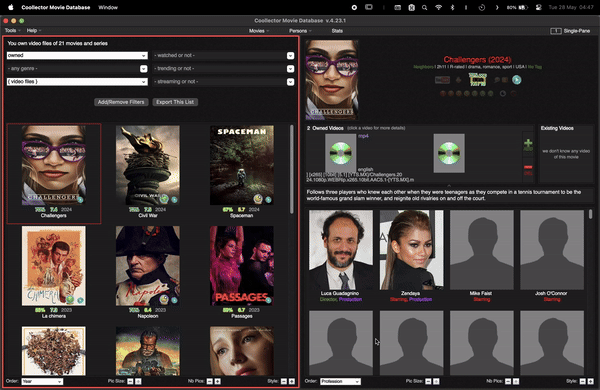Decrease Pic Size in movie list pane
The width and height of the screenshot is (600, 390).
(130, 381)
